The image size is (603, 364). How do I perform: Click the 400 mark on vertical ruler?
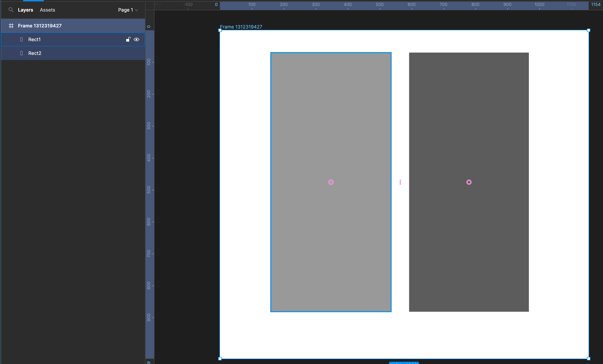(148, 158)
